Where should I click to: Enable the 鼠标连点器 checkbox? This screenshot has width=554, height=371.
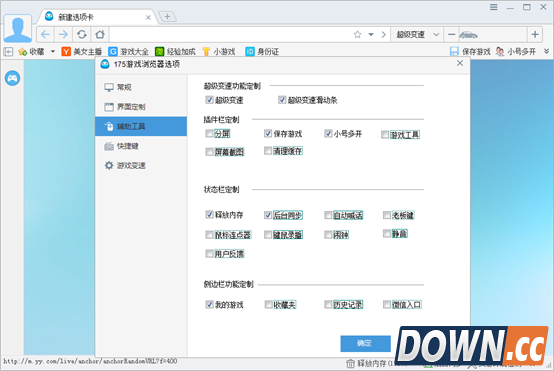coord(209,235)
